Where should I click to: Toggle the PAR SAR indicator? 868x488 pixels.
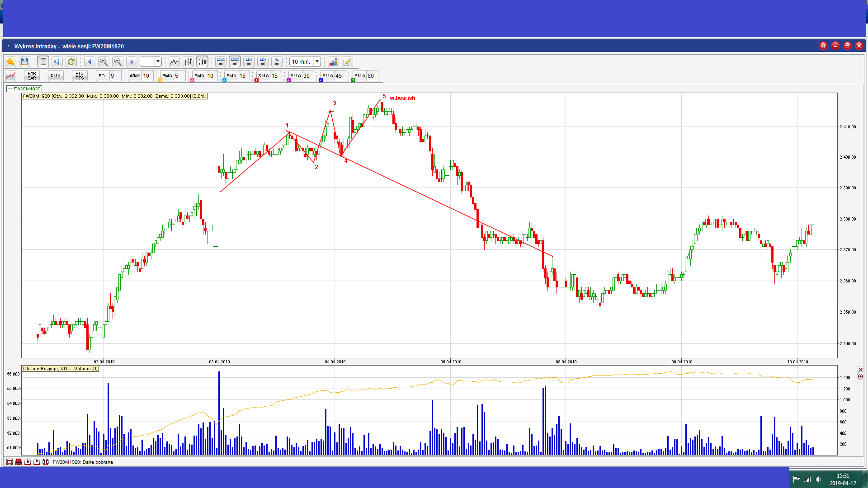click(x=32, y=76)
